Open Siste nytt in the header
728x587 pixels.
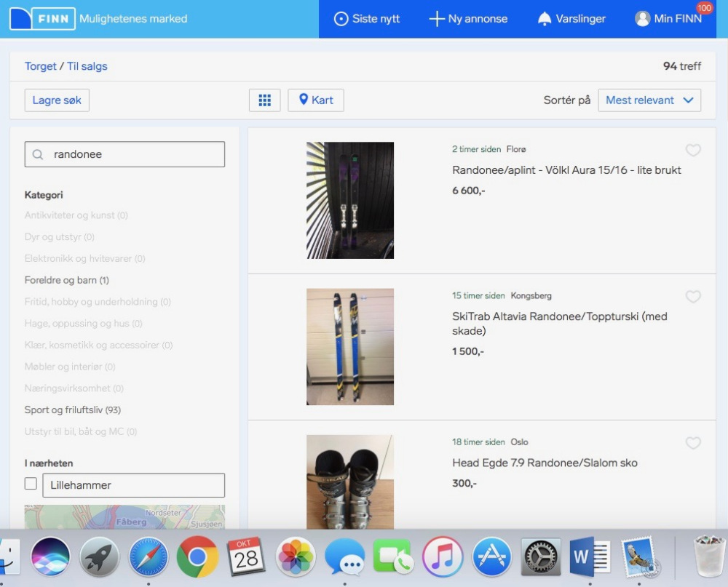[x=367, y=19]
